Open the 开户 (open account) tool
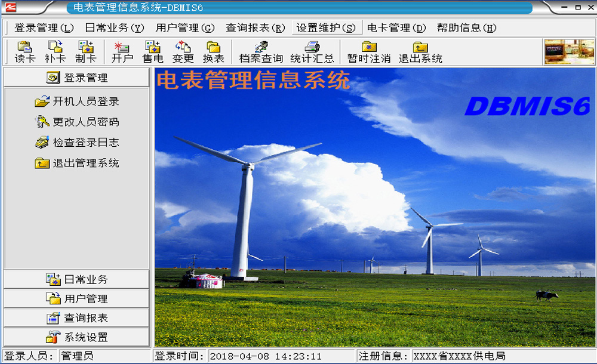Screen dimensions: 597x364 (x=122, y=51)
